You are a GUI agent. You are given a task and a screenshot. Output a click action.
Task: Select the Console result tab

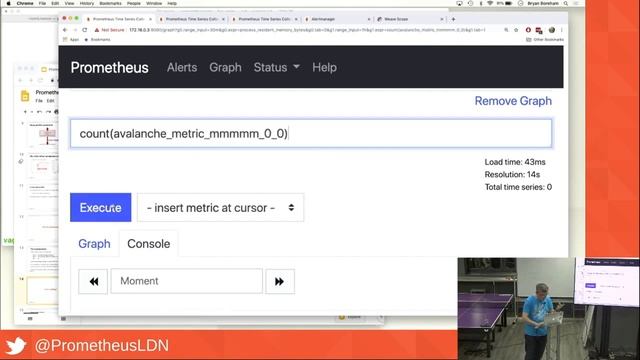[149, 244]
